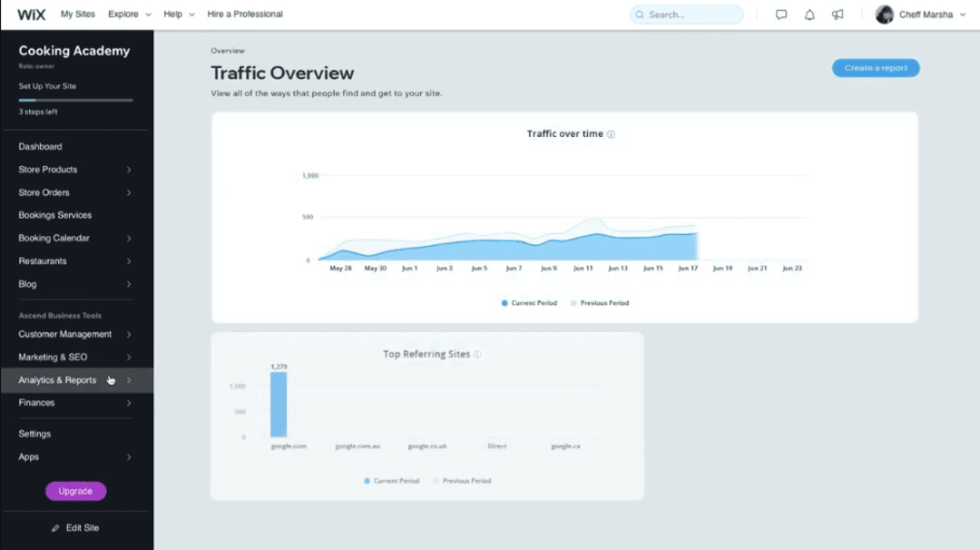Click the Create a report button
The image size is (980, 550).
(x=875, y=67)
